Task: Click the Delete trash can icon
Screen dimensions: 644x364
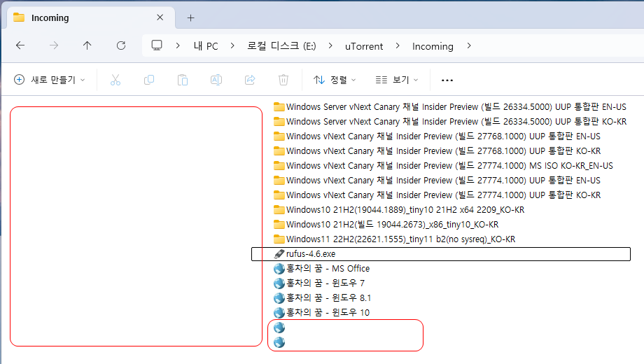Action: coord(283,80)
